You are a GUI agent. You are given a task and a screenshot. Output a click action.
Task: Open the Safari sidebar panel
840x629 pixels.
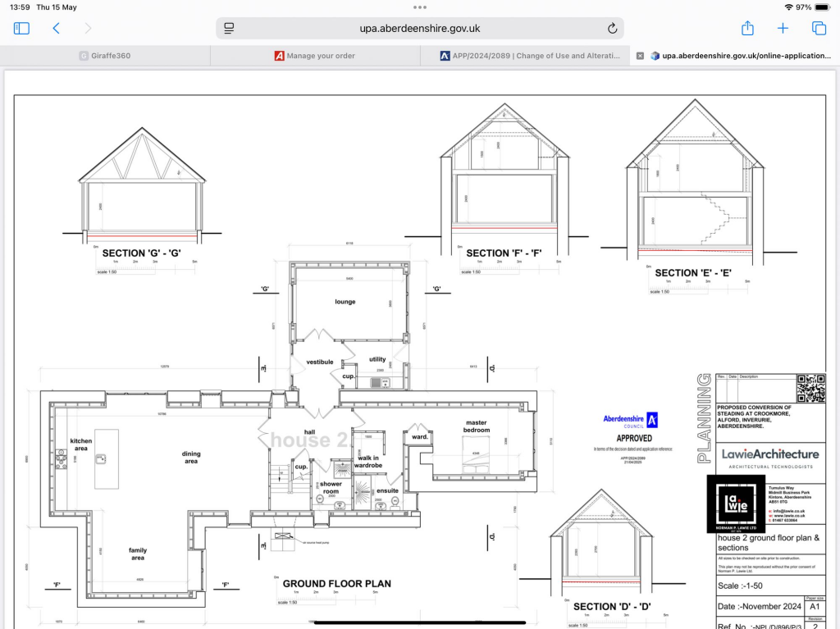(x=21, y=29)
